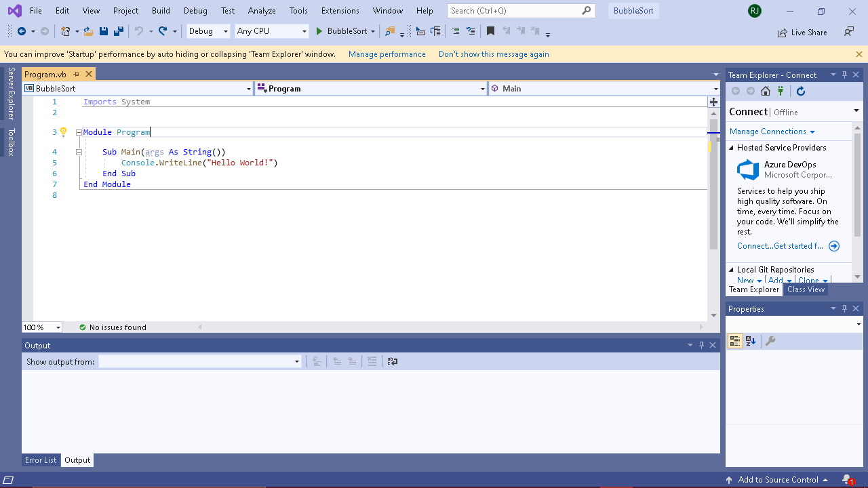The width and height of the screenshot is (868, 488).
Task: Toggle the Program.vb tab pin icon
Action: (77, 74)
